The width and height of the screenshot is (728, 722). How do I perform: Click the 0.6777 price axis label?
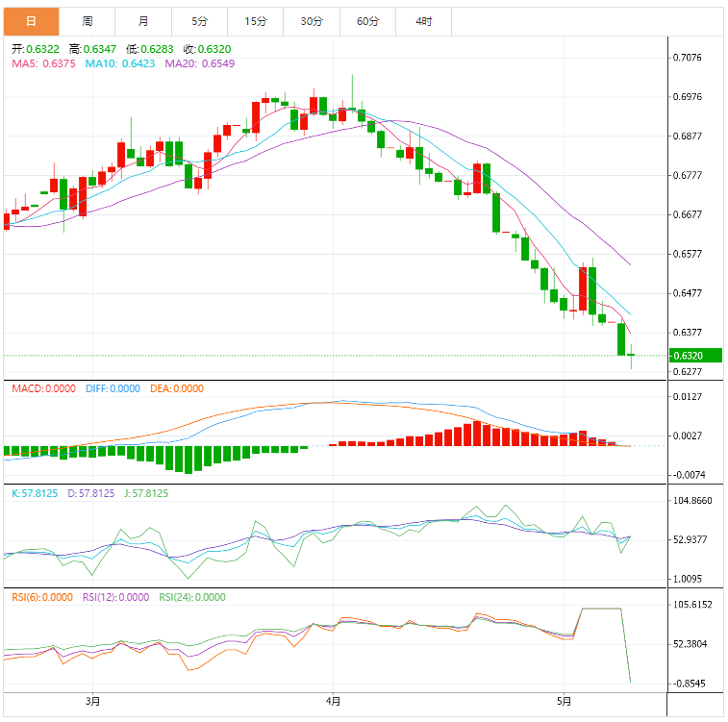[688, 175]
